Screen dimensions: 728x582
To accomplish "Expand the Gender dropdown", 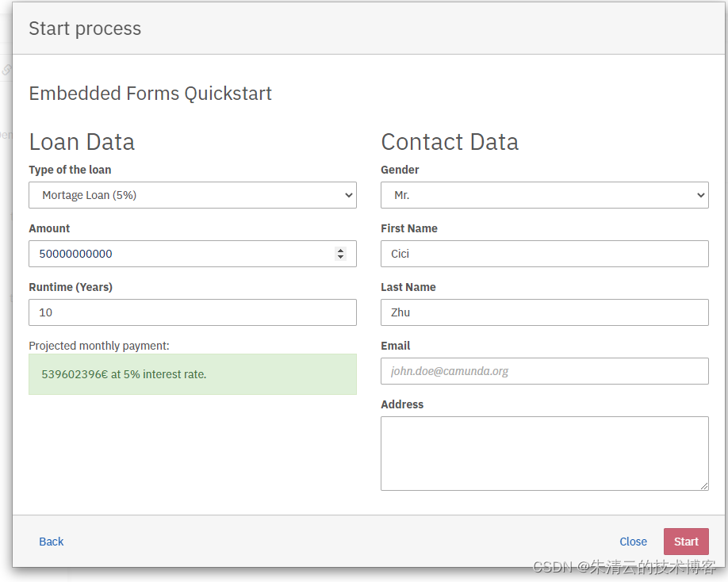I will [x=544, y=195].
